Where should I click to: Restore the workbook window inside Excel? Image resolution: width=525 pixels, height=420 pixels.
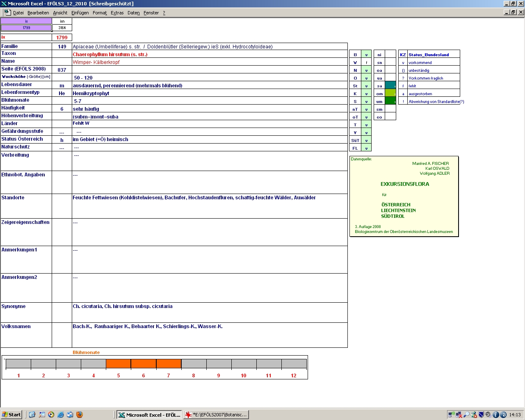pos(513,12)
